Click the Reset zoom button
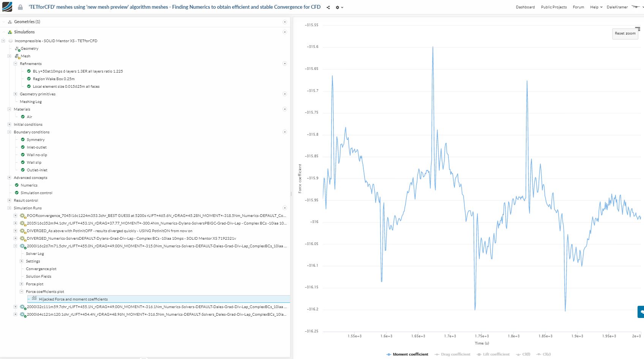The image size is (644, 359). pos(625,33)
